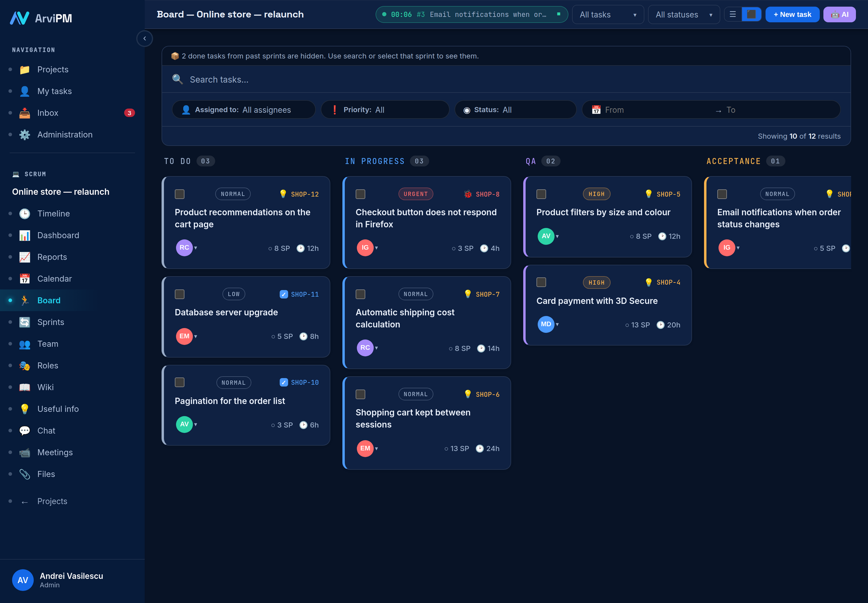
Task: Switch to list view icon
Action: click(733, 14)
